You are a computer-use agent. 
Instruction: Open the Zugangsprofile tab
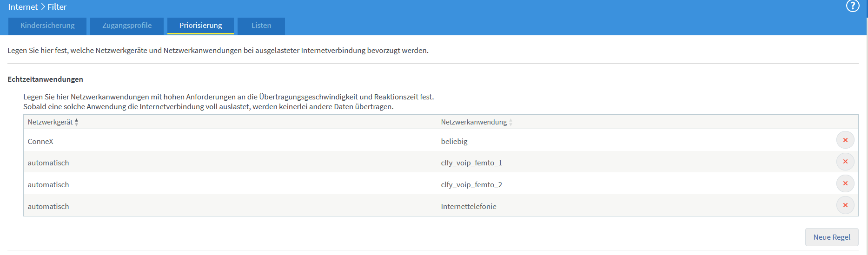click(127, 26)
